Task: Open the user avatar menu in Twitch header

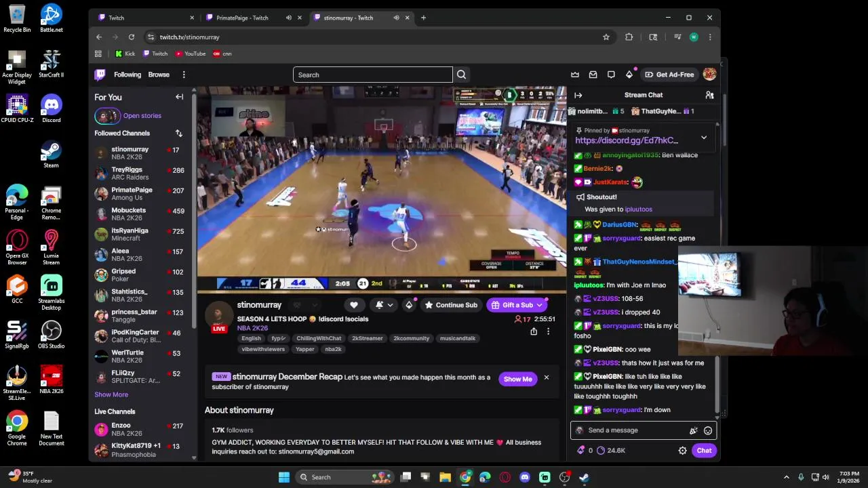Action: [x=709, y=75]
